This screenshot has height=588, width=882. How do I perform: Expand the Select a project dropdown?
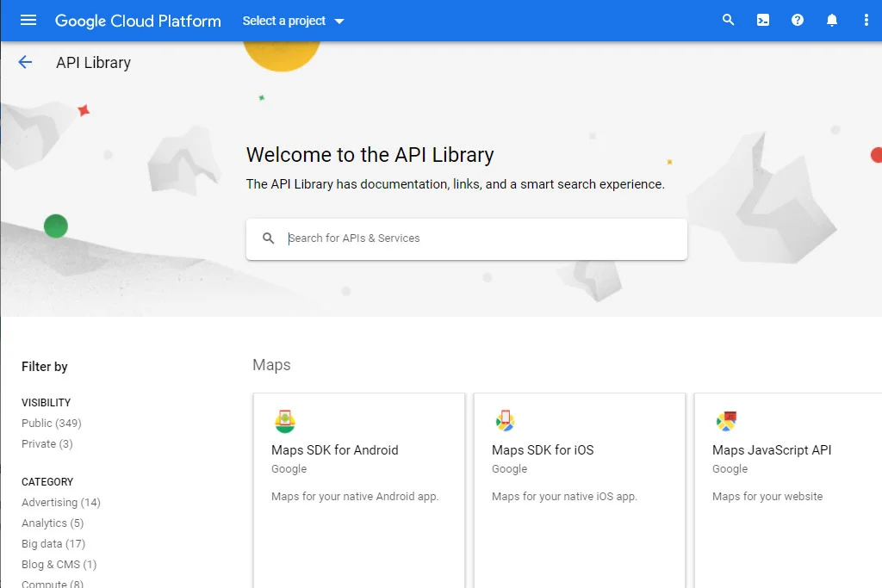point(293,21)
